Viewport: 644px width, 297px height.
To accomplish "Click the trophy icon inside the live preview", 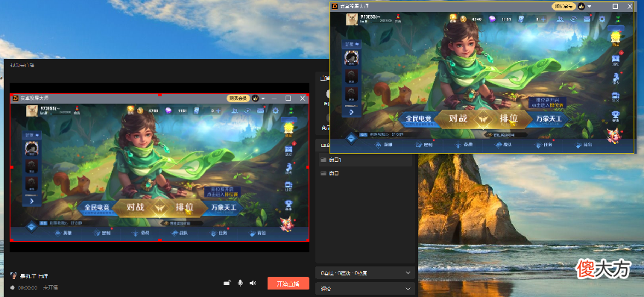I will [x=288, y=204].
